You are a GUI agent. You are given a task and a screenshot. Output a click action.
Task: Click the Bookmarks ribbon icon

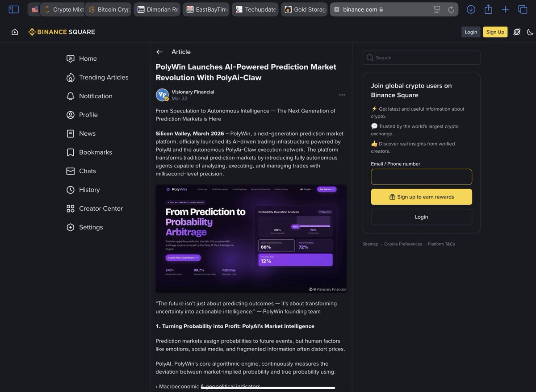(x=70, y=152)
